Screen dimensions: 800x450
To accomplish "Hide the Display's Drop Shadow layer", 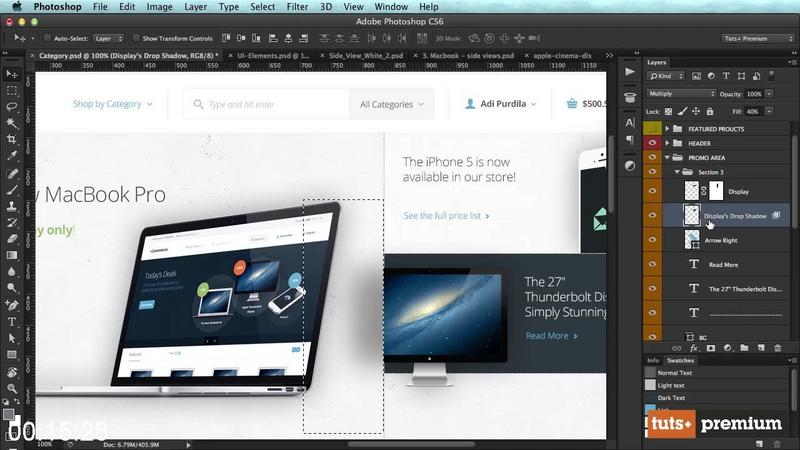I will (653, 216).
